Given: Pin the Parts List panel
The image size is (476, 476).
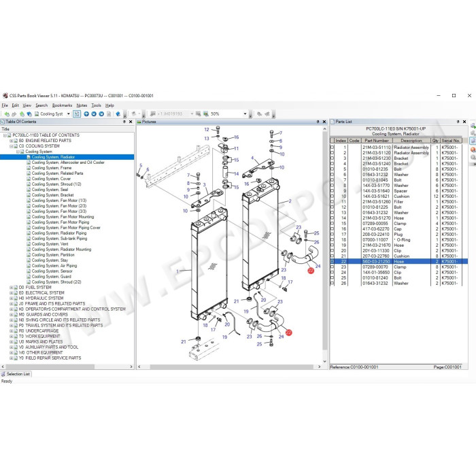Looking at the screenshot, I should pos(458,122).
